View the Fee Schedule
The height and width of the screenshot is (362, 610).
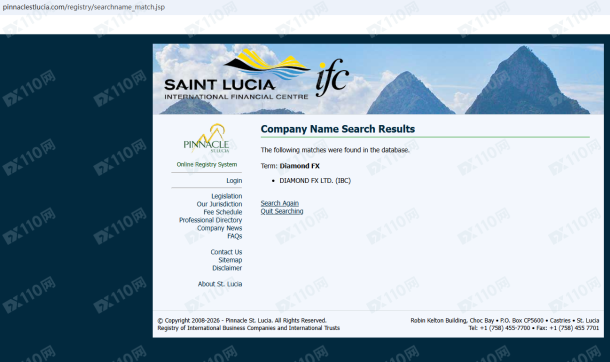click(223, 212)
